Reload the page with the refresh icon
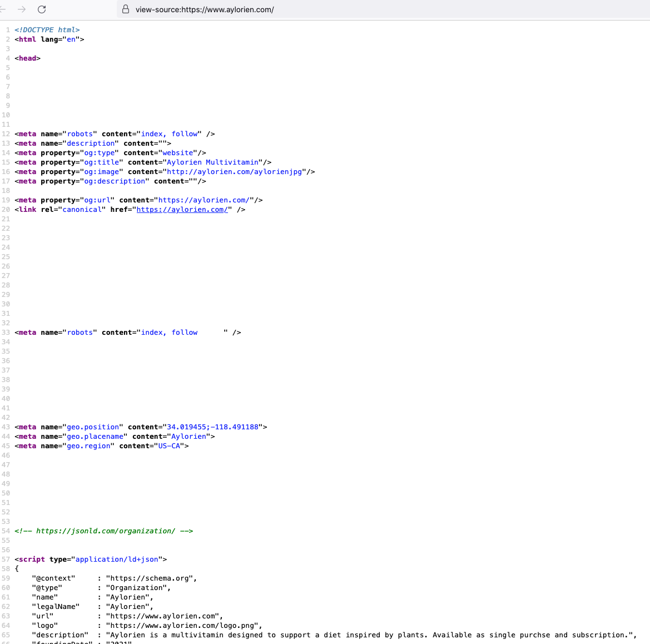 (42, 9)
